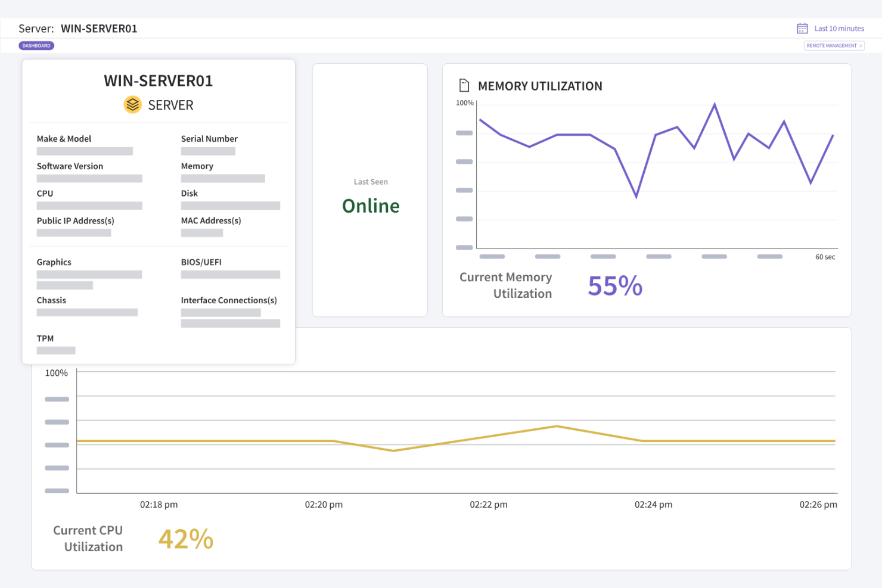Click the 100% label on the memory chart
The image size is (882, 588).
click(x=465, y=103)
